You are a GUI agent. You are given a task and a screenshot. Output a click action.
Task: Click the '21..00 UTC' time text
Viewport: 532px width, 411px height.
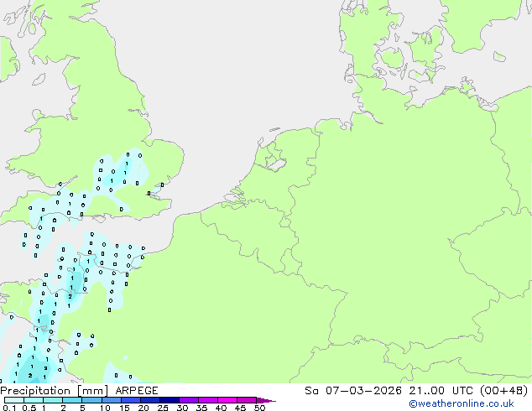point(441,391)
